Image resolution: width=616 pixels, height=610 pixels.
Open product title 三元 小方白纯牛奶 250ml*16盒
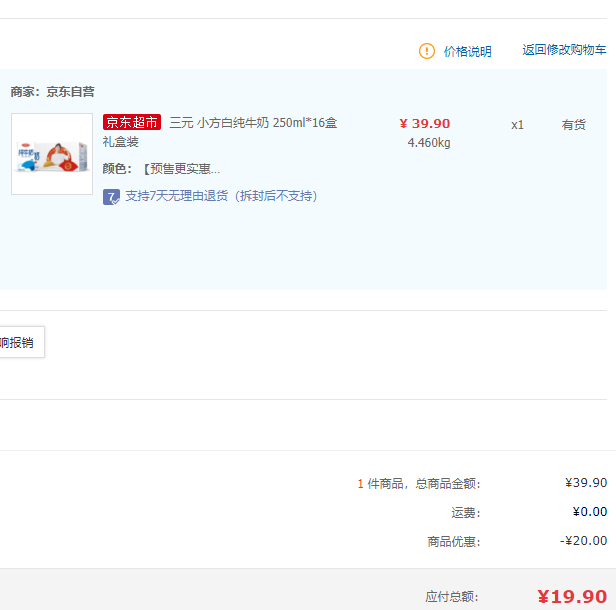[253, 123]
